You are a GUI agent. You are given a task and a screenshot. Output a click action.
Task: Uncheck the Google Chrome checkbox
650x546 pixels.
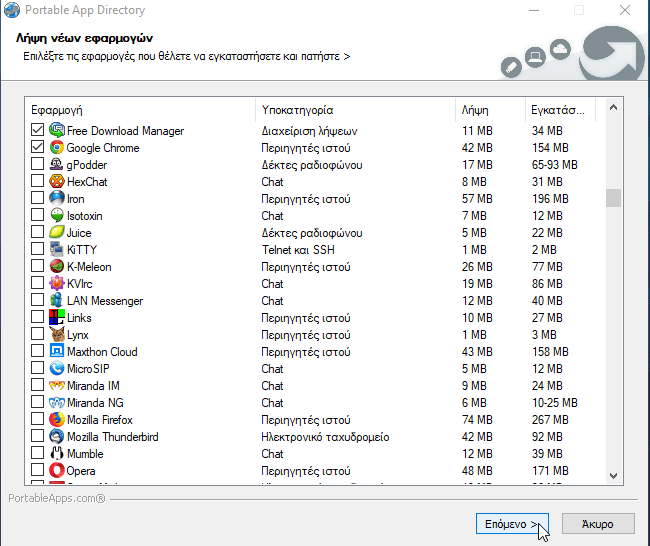pos(37,147)
